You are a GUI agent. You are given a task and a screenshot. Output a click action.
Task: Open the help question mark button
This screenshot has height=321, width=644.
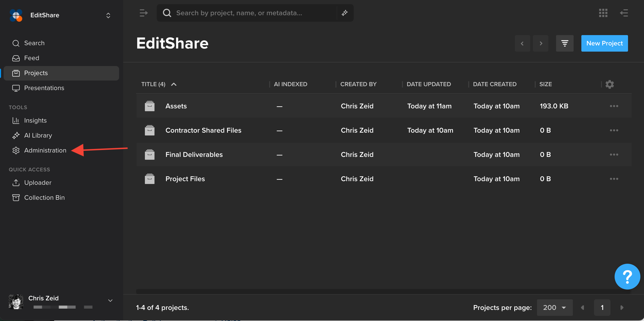pyautogui.click(x=627, y=277)
